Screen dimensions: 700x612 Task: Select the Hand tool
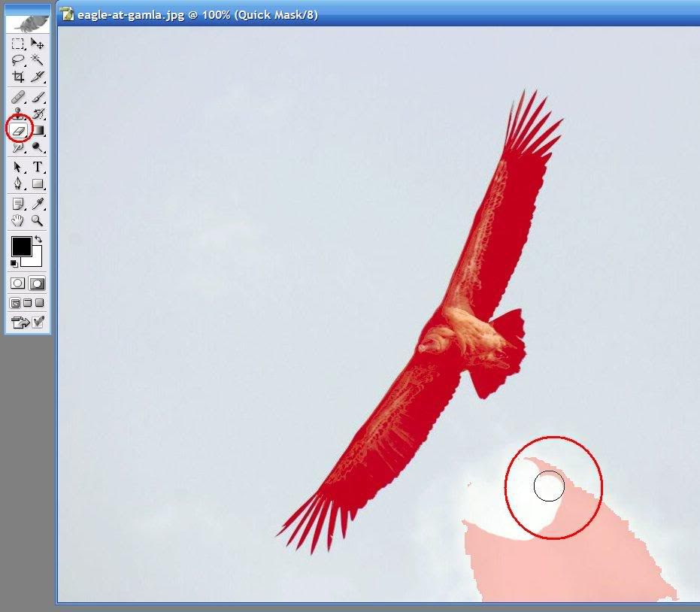pos(18,220)
